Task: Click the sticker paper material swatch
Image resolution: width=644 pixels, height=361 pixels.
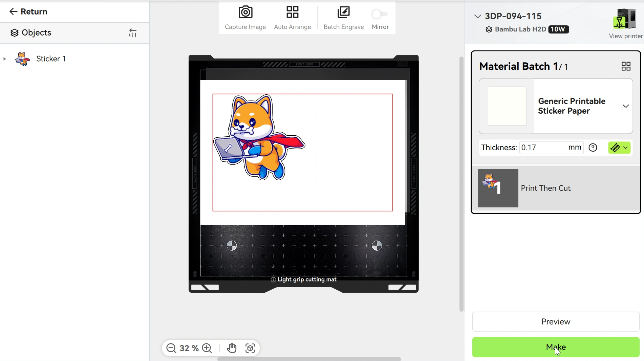Action: coord(507,106)
